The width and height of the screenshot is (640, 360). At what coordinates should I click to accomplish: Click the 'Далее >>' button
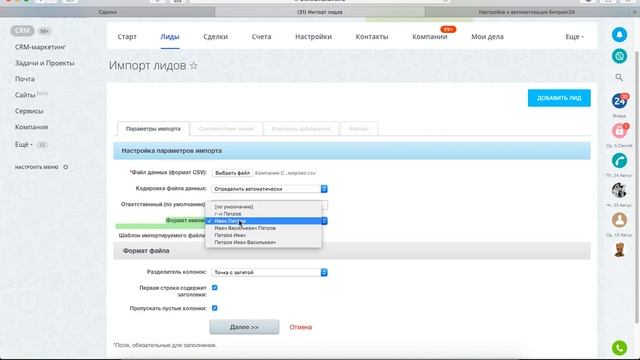(x=244, y=327)
